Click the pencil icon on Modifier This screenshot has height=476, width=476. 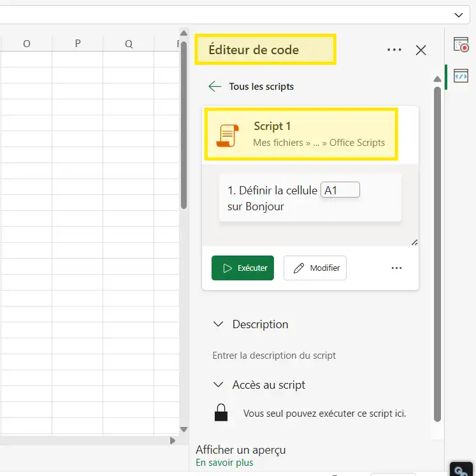[298, 268]
